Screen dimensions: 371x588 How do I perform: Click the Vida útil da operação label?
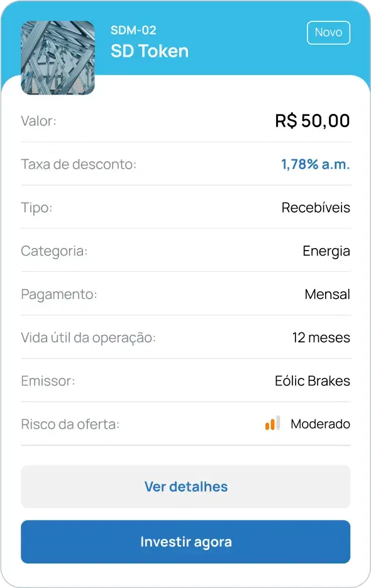click(x=89, y=338)
